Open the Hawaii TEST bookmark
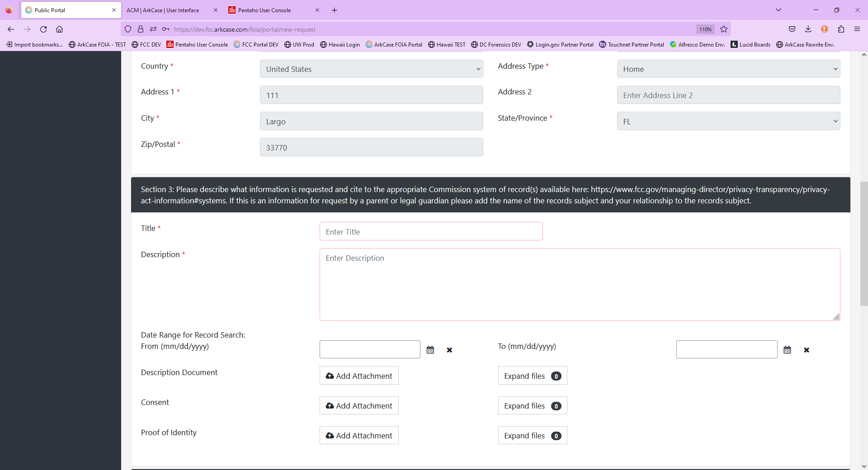Image resolution: width=868 pixels, height=470 pixels. point(447,45)
